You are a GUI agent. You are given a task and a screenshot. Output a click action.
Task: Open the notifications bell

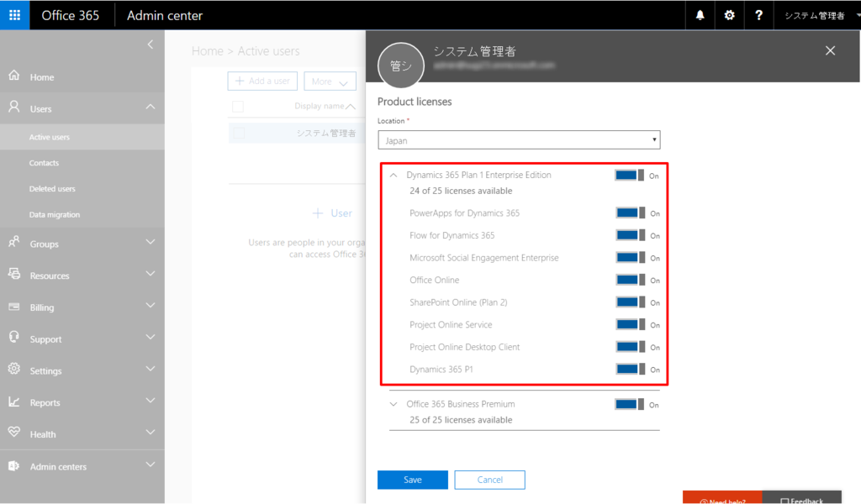(x=700, y=15)
